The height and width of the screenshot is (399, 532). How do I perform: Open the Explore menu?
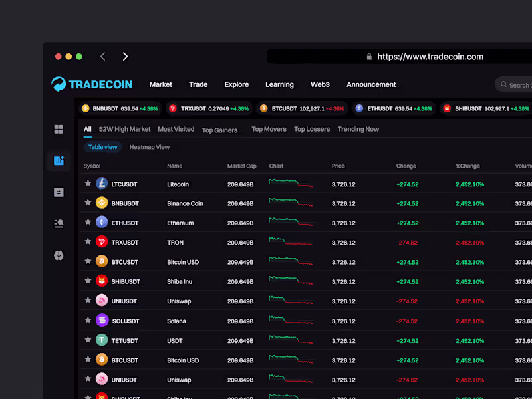(x=237, y=84)
